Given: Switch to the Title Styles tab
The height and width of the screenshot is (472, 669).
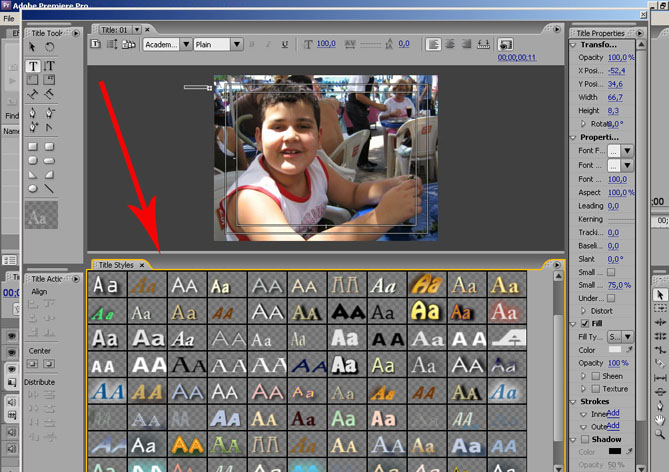Looking at the screenshot, I should pos(116,265).
